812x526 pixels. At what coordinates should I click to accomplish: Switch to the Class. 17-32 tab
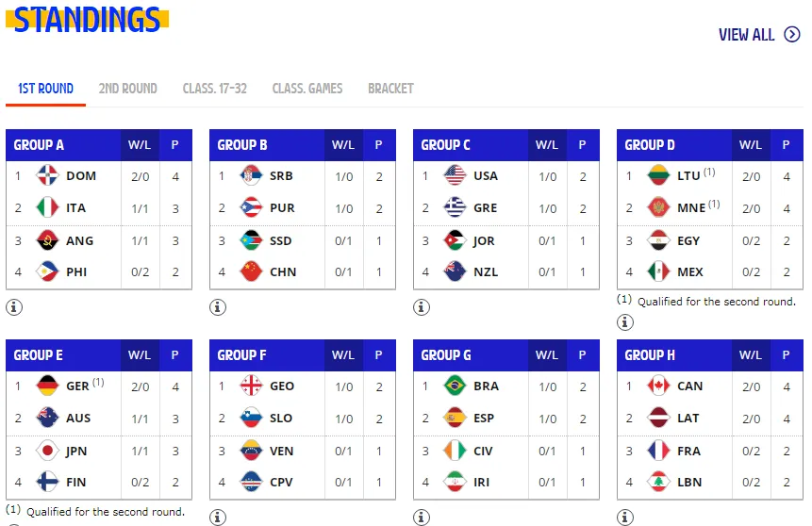215,89
